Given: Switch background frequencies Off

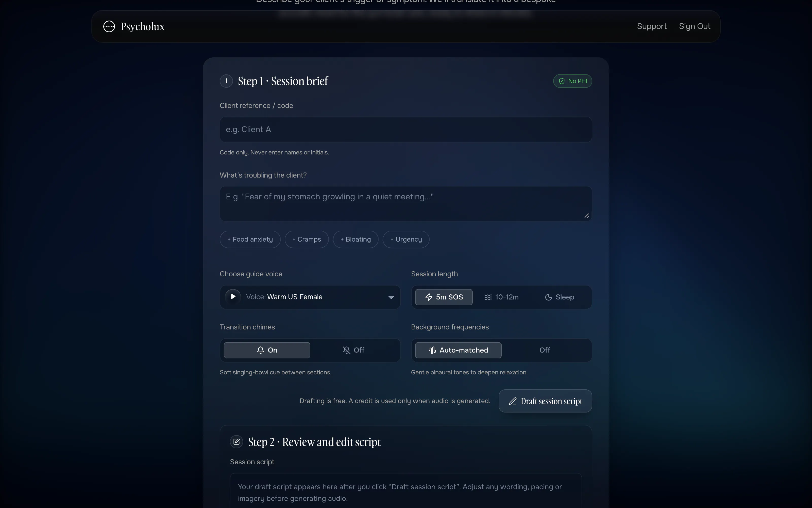Looking at the screenshot, I should click(545, 351).
